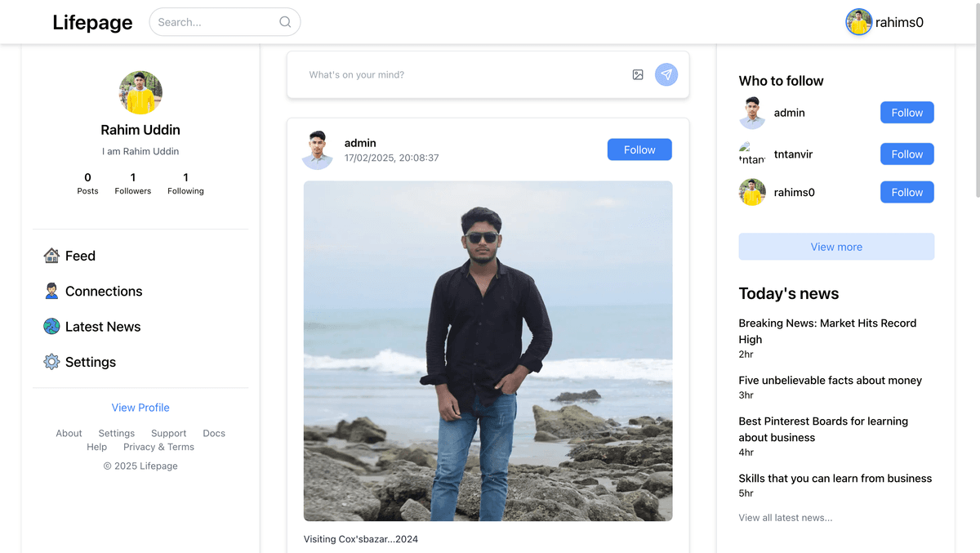Read Five unbelievable facts about money

(830, 381)
